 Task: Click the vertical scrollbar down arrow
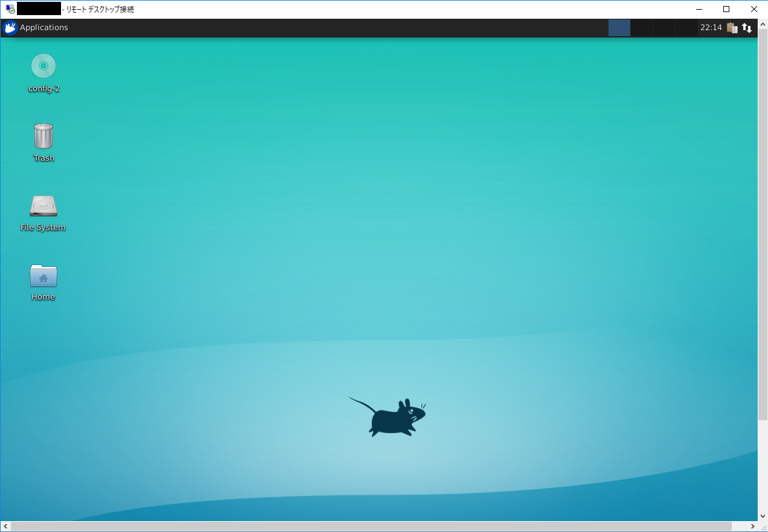pos(763,516)
